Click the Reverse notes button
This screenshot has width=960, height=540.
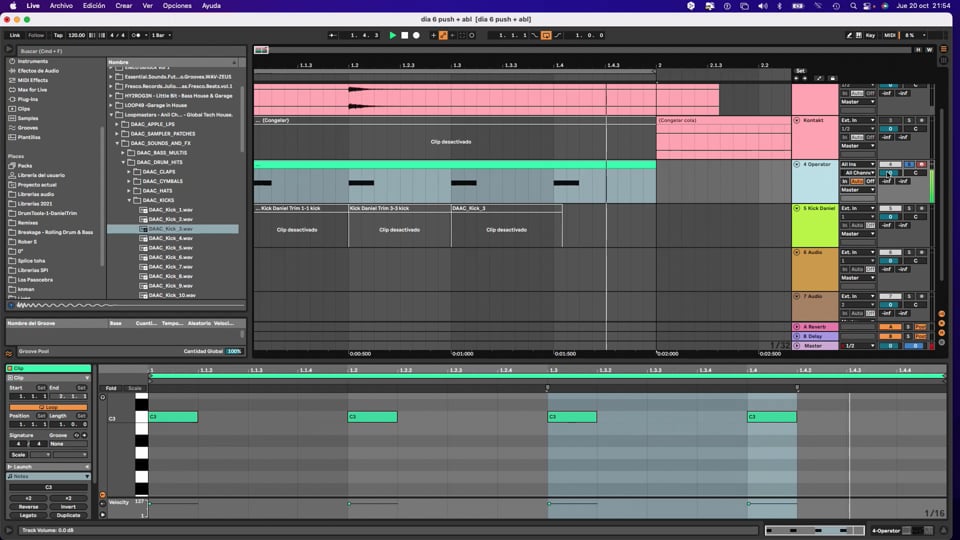click(28, 507)
